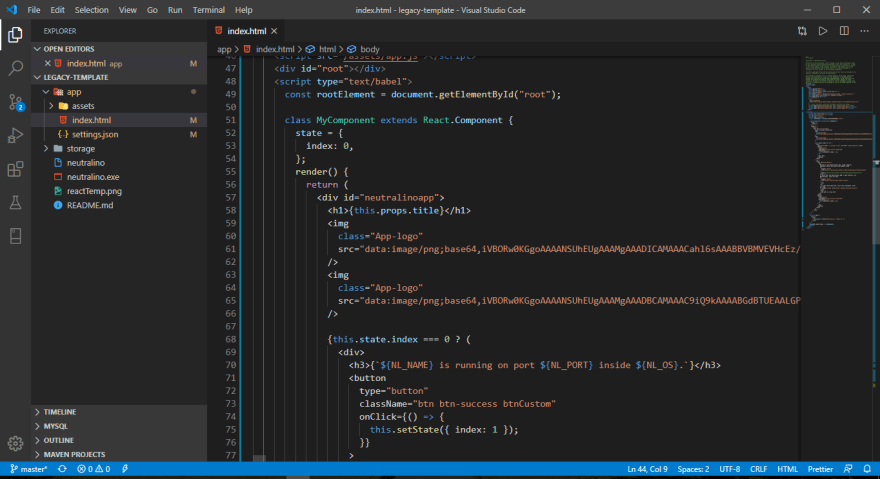
Task: Open the Help menu
Action: pos(244,10)
